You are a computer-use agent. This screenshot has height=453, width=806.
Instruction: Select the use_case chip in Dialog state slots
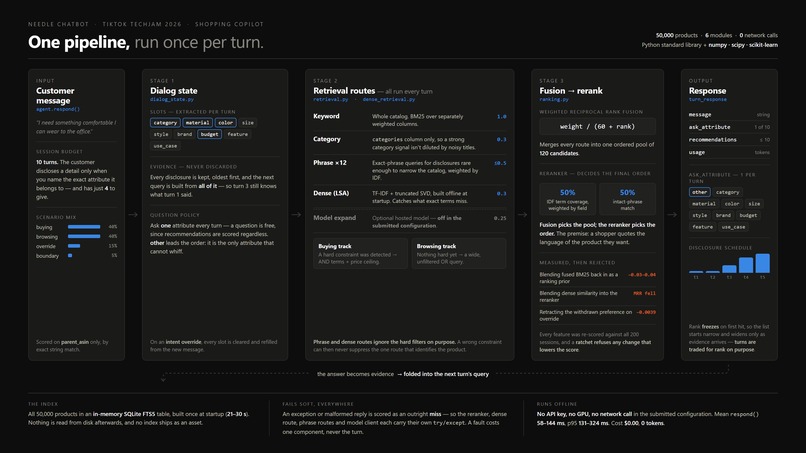click(x=165, y=146)
